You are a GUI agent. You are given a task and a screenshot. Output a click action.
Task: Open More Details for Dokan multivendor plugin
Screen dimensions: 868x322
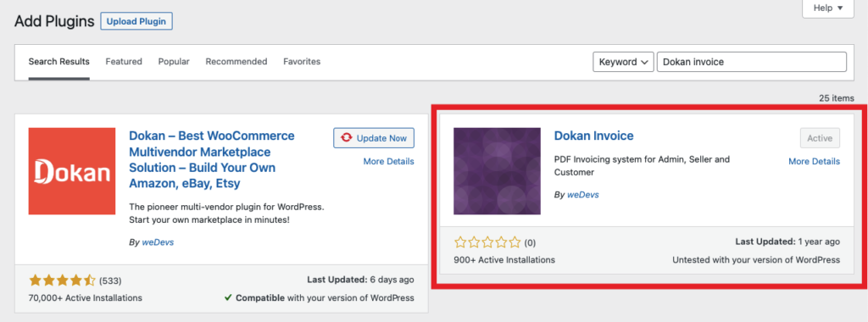(x=388, y=162)
